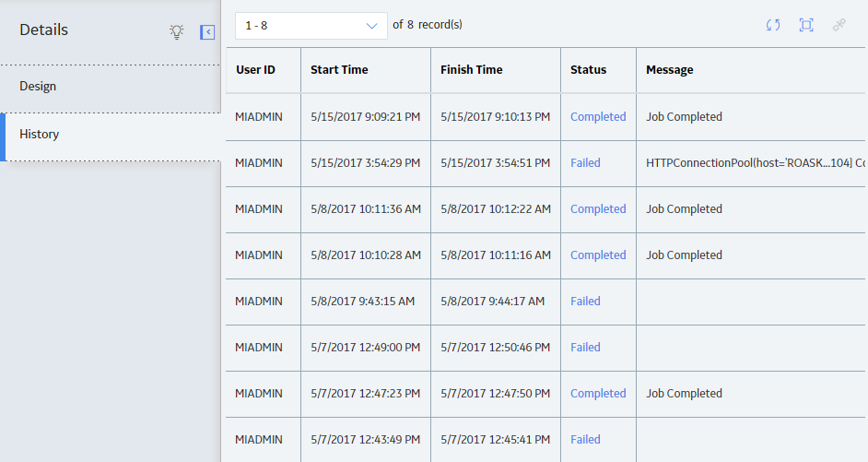The image size is (868, 462).
Task: Select the HTTPConnectionPool error message cell
Action: (752, 163)
